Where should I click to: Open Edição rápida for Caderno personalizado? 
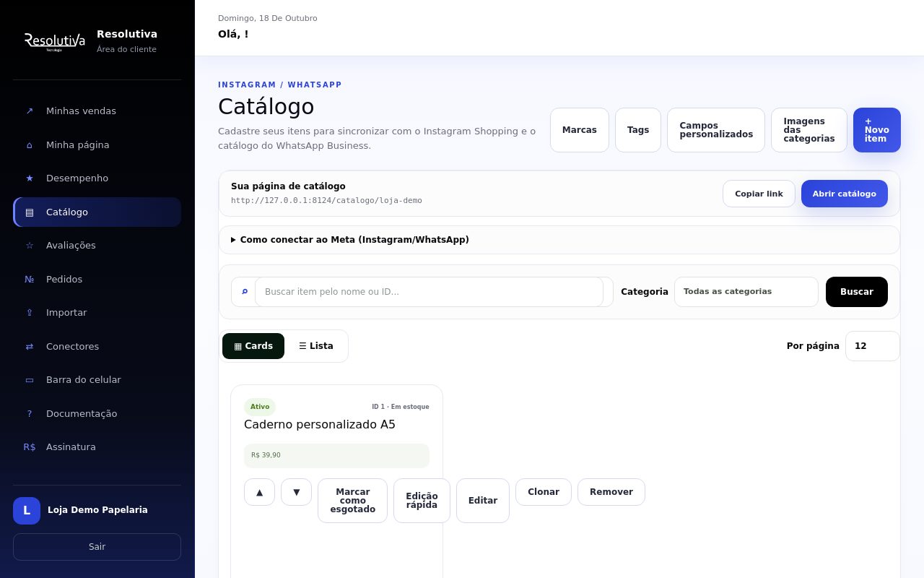tap(422, 501)
